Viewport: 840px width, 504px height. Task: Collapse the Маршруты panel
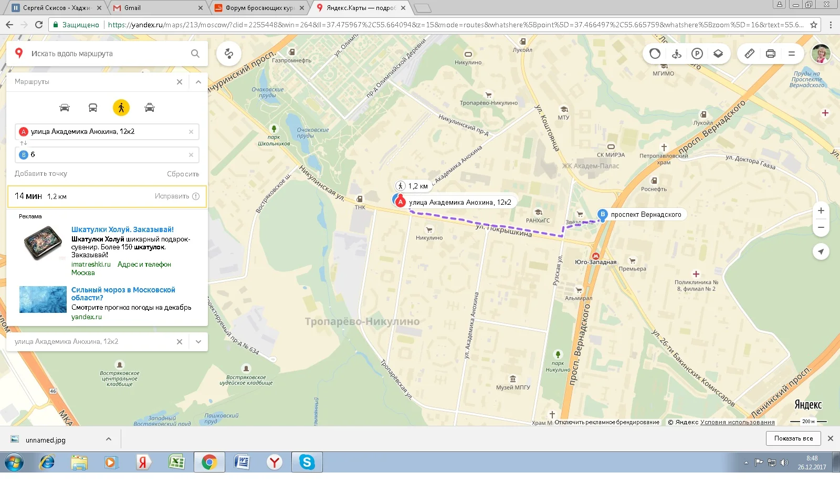(198, 82)
